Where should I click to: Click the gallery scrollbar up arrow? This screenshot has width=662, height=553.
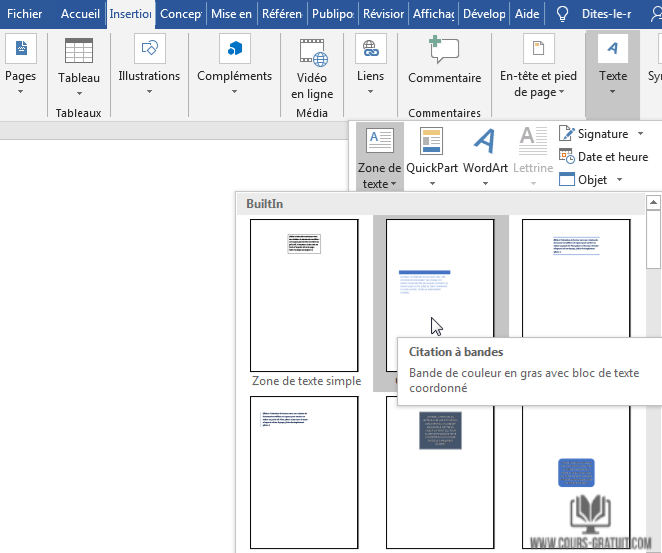[x=653, y=204]
